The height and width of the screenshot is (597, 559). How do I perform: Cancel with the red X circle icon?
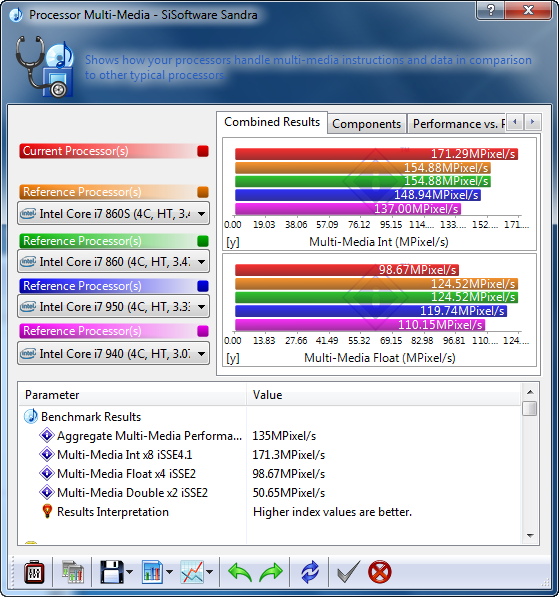click(x=380, y=572)
